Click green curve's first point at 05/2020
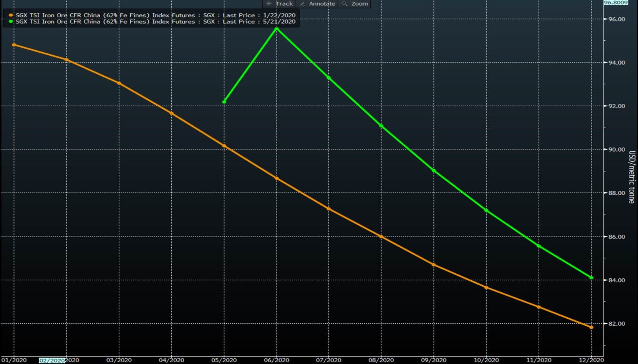 click(224, 102)
